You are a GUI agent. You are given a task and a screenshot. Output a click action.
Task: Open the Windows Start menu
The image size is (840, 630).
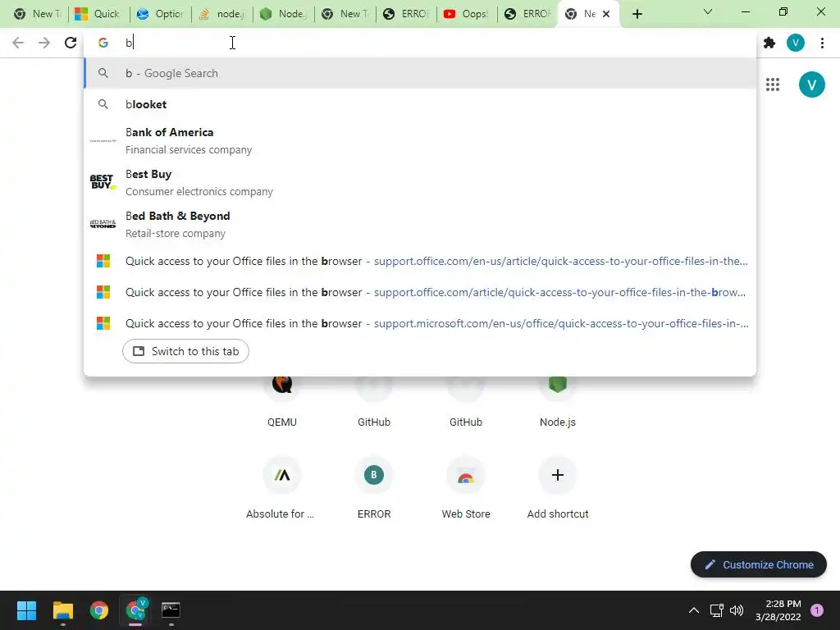(26, 610)
